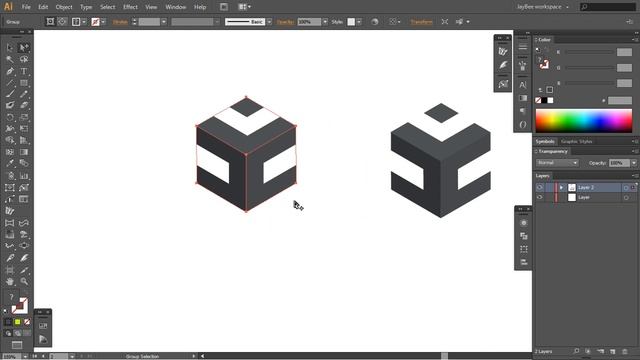
Task: Click the orange Opacity link in control bar
Action: tap(285, 22)
